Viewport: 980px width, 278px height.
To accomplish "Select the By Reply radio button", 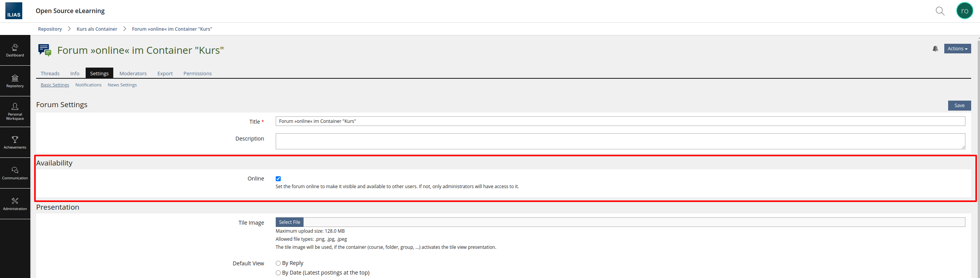I will click(x=278, y=263).
